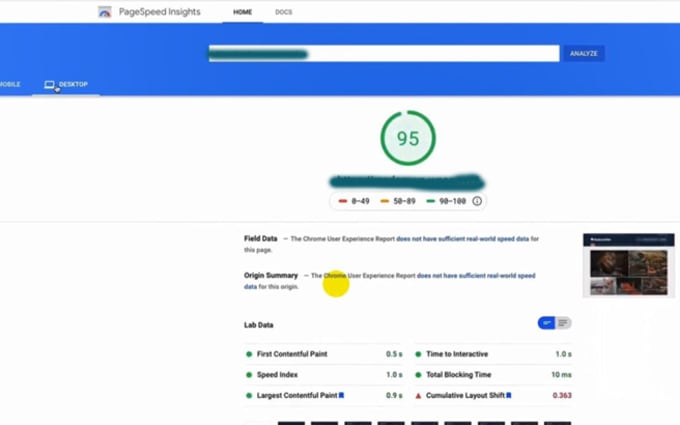The image size is (680, 425).
Task: Click the First Contentful Paint label
Action: 292,354
